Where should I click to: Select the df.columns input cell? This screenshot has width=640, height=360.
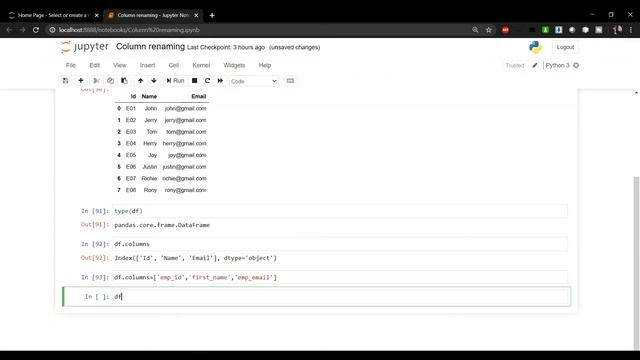coord(340,244)
